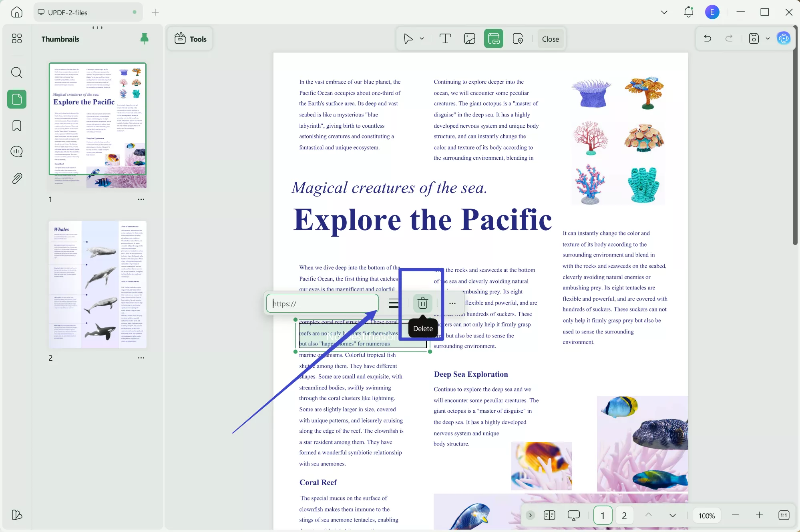This screenshot has height=532, width=800.
Task: Undo the last action
Action: 708,38
